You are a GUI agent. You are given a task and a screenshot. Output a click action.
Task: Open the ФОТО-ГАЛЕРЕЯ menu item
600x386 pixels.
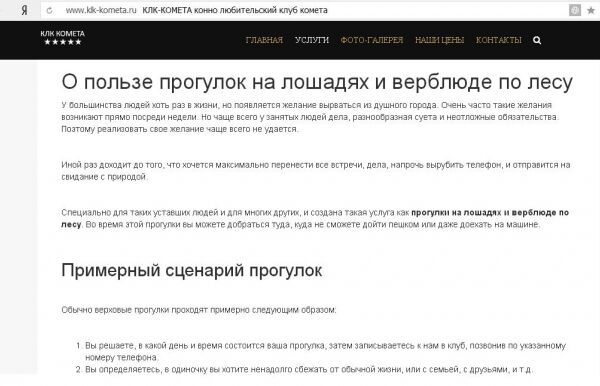coord(372,40)
